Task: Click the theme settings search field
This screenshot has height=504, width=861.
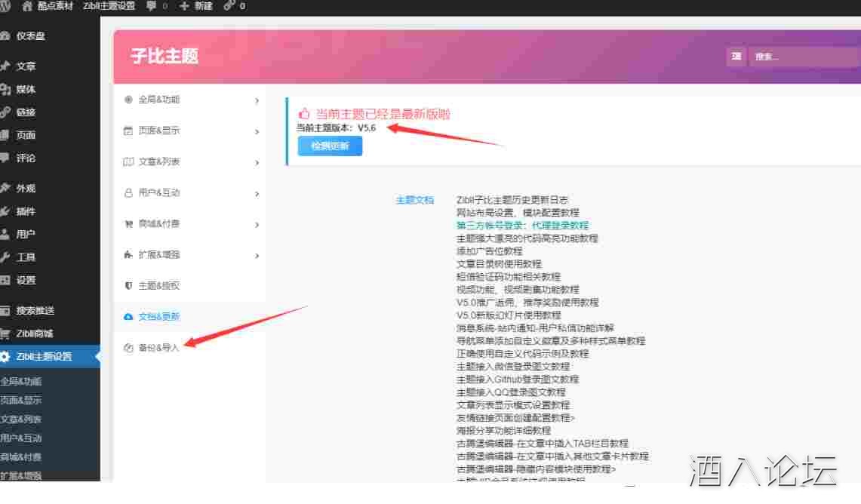Action: point(804,57)
